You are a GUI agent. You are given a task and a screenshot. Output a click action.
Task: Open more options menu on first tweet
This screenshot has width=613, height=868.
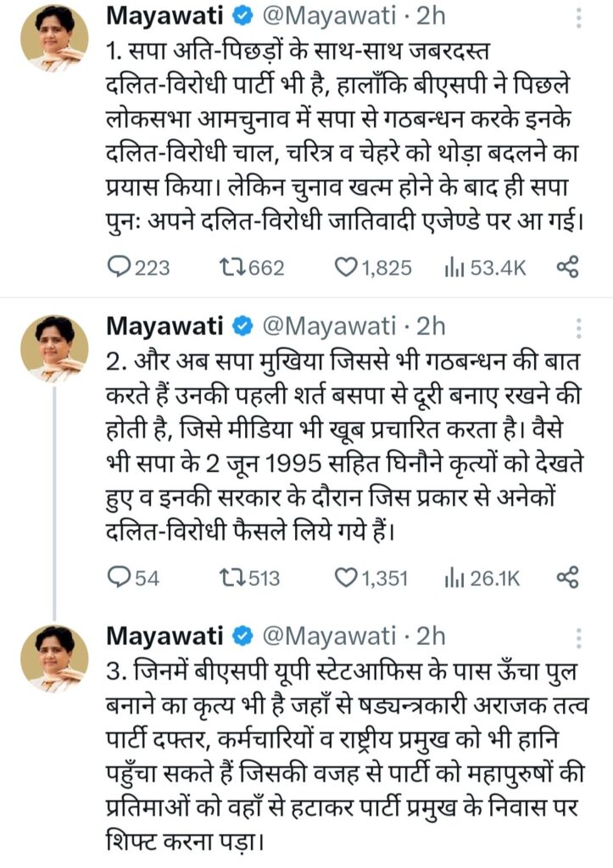pyautogui.click(x=579, y=17)
